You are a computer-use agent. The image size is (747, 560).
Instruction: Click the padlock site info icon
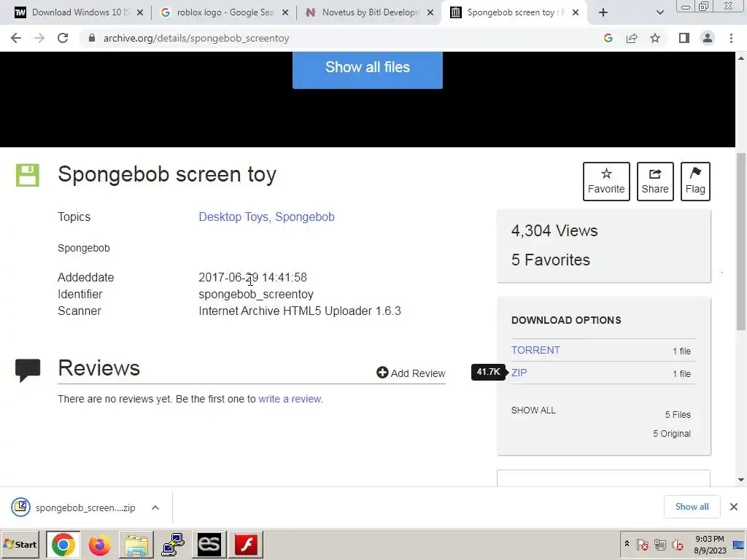pyautogui.click(x=92, y=38)
